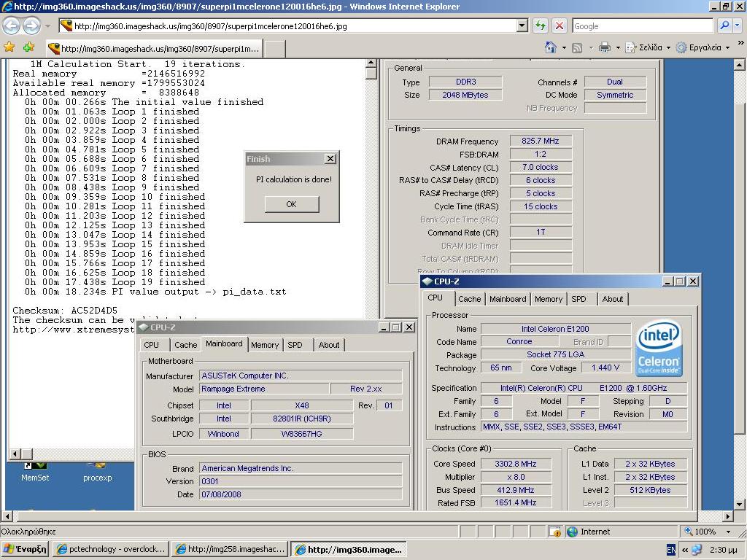This screenshot has width=747, height=560.
Task: Click the RSS feeds icon
Action: [x=577, y=47]
